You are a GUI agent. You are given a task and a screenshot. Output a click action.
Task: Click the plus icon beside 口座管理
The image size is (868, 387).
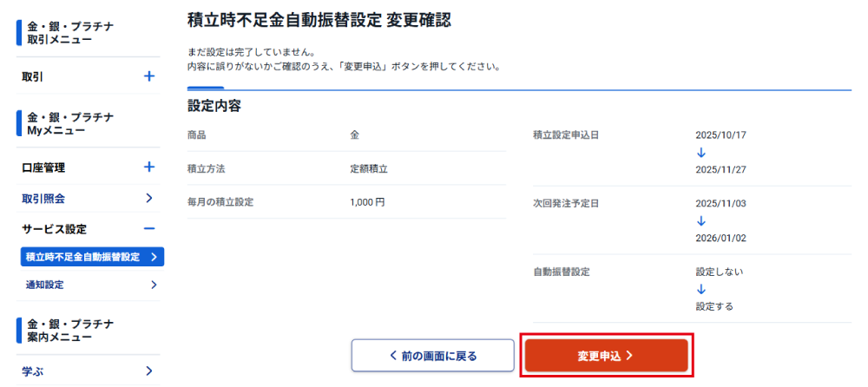click(x=149, y=167)
